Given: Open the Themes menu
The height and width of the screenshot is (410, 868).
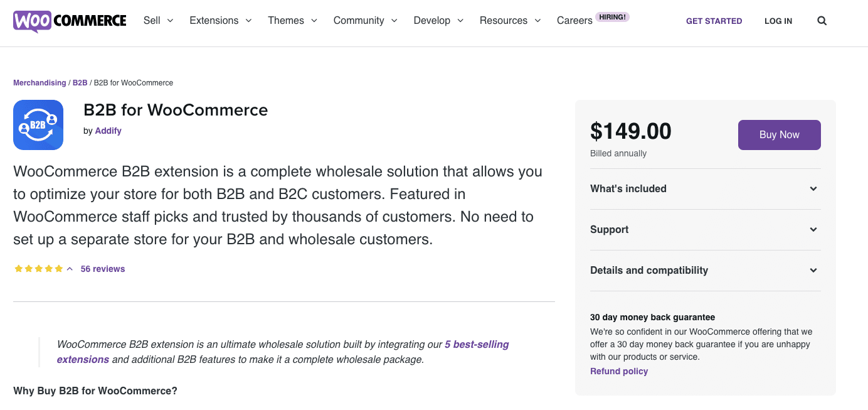Looking at the screenshot, I should (x=292, y=21).
